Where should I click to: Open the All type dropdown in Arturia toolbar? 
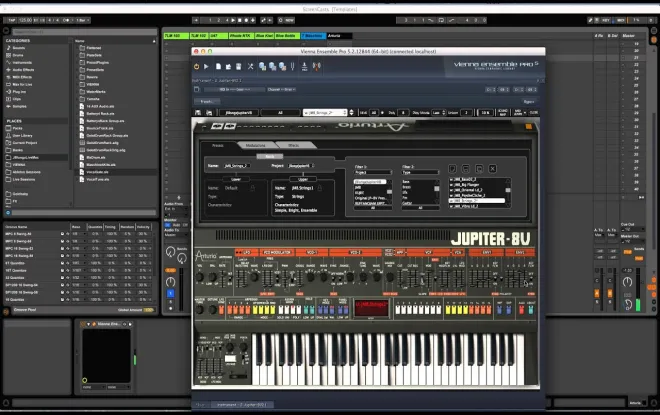(x=280, y=113)
